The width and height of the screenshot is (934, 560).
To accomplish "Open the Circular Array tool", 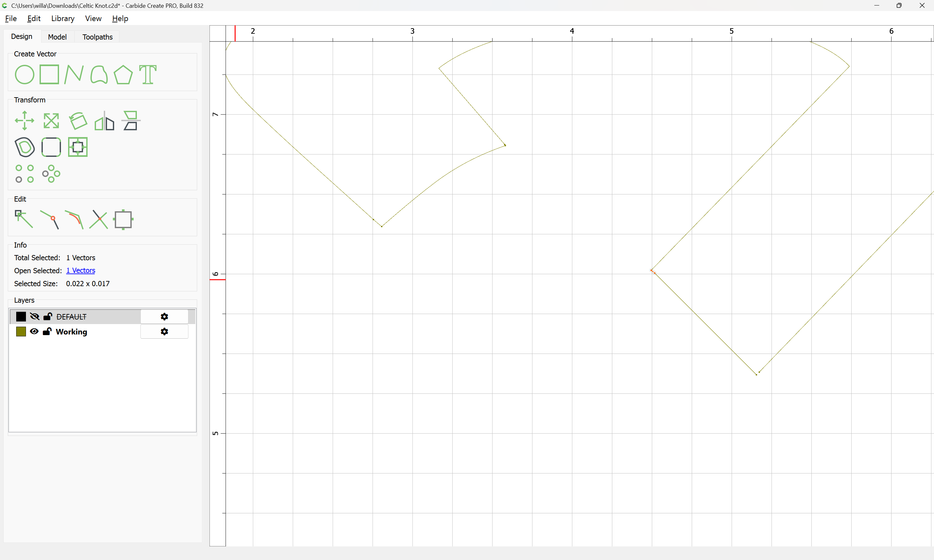I will [x=51, y=174].
